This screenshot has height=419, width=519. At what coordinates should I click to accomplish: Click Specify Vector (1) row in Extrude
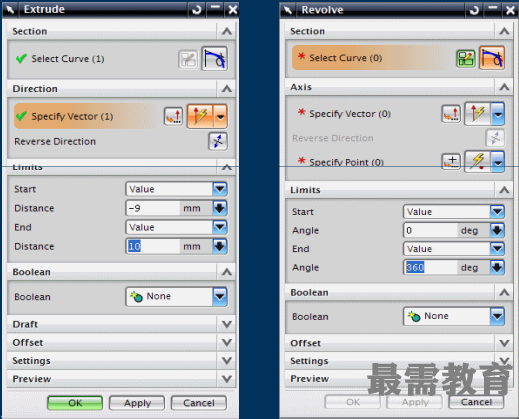pos(87,116)
